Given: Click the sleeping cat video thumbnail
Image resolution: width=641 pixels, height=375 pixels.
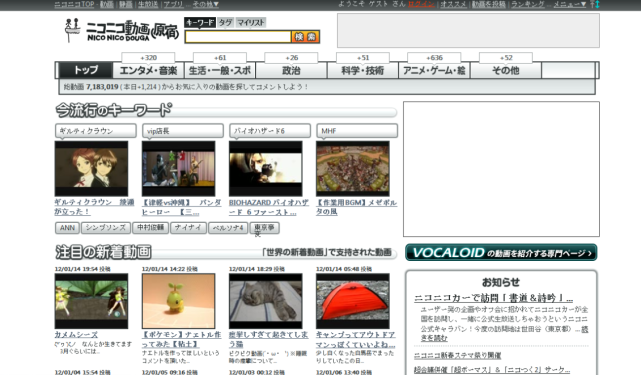Looking at the screenshot, I should [x=266, y=301].
